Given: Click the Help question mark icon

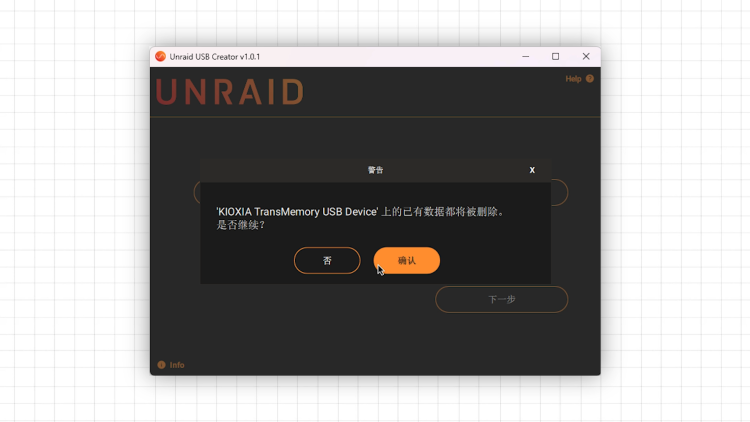Looking at the screenshot, I should click(590, 78).
